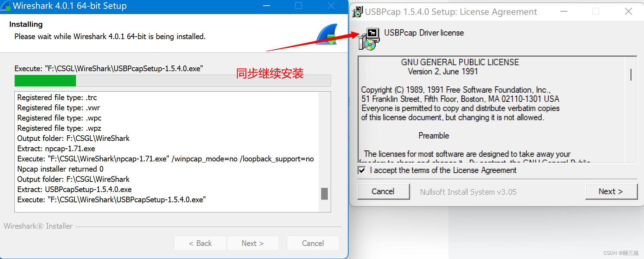Click the 'Installing' heading in Wireshark Setup

pos(26,24)
